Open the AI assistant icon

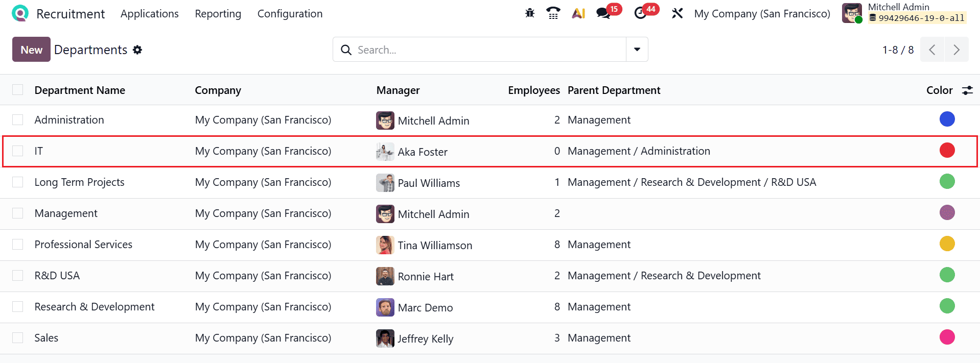click(578, 13)
